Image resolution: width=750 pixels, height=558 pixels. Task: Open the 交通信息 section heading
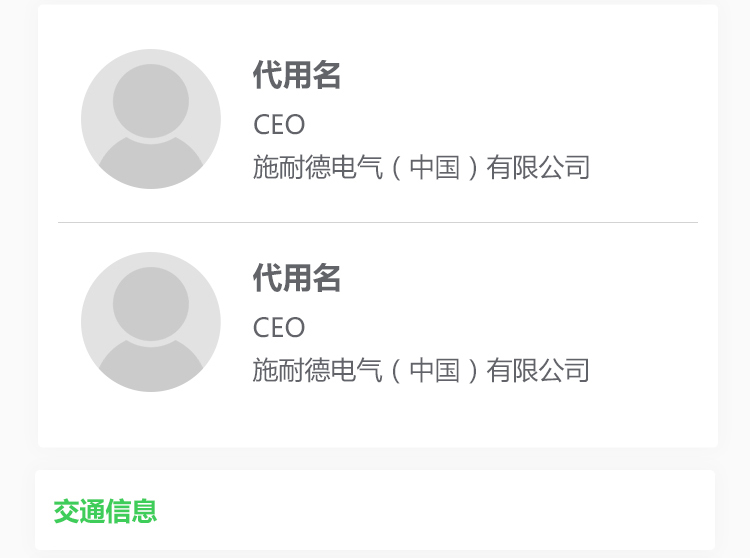pyautogui.click(x=105, y=511)
